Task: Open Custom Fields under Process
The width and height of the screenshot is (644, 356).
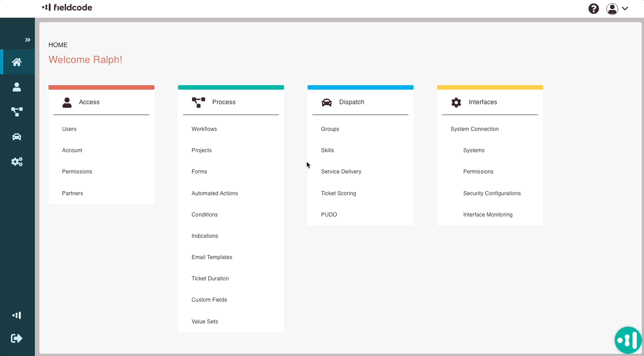Action: [209, 300]
